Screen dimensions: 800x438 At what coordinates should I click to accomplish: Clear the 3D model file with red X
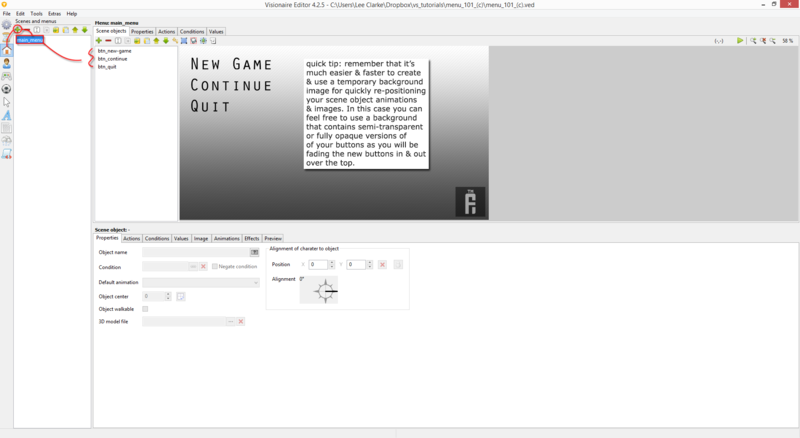point(240,321)
